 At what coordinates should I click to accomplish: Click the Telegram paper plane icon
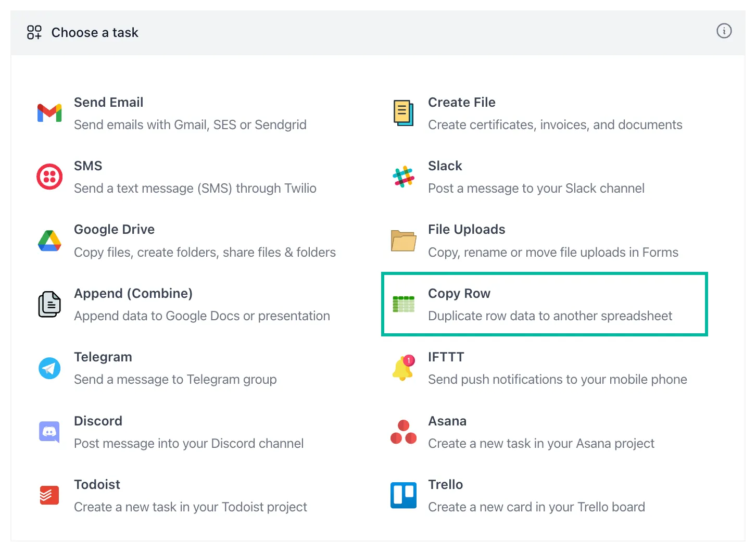[49, 368]
